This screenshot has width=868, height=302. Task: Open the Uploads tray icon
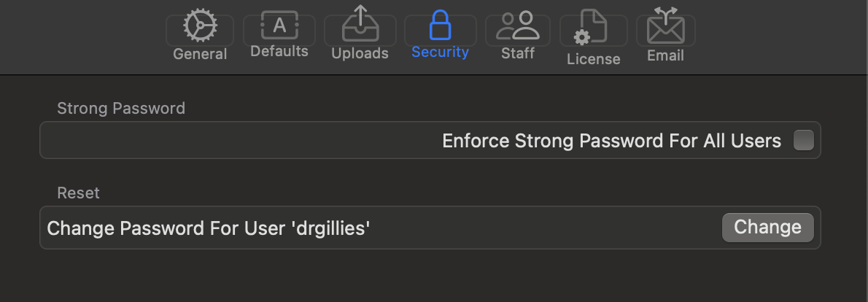[360, 24]
